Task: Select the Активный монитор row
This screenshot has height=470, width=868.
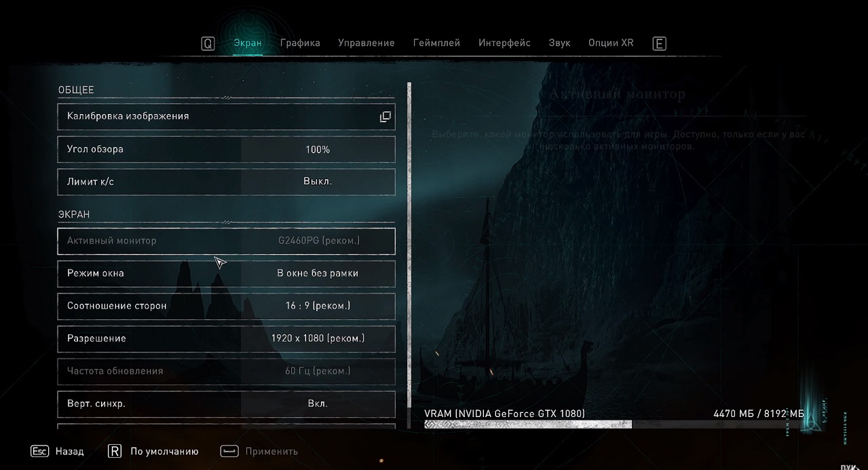Action: [226, 241]
